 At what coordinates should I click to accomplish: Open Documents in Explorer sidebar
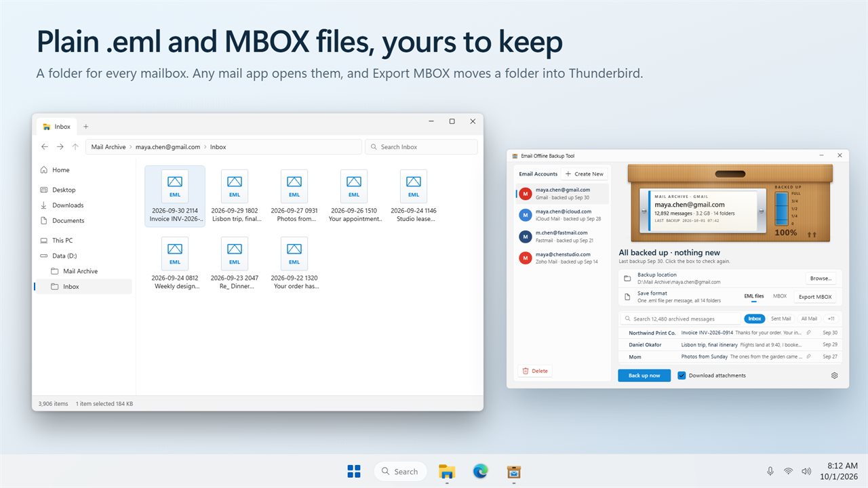click(83, 221)
